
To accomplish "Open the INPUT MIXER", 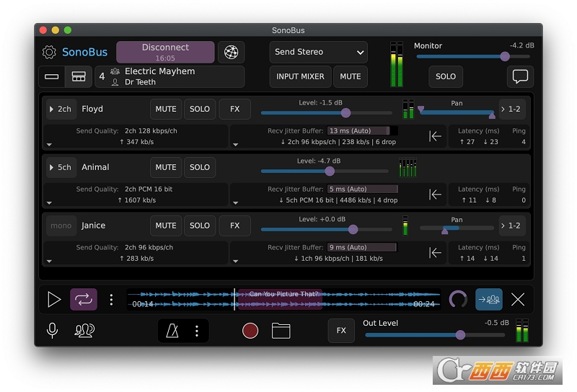I will (x=300, y=76).
